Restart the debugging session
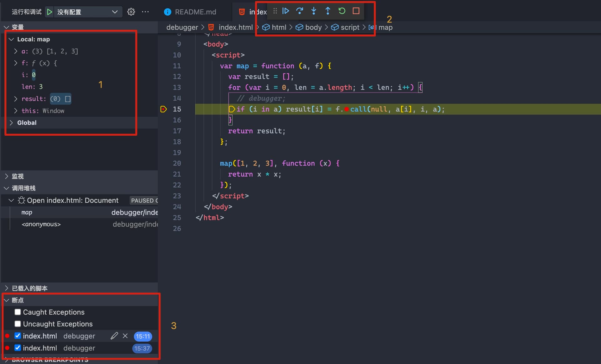Viewport: 601px width, 364px height. click(x=342, y=11)
